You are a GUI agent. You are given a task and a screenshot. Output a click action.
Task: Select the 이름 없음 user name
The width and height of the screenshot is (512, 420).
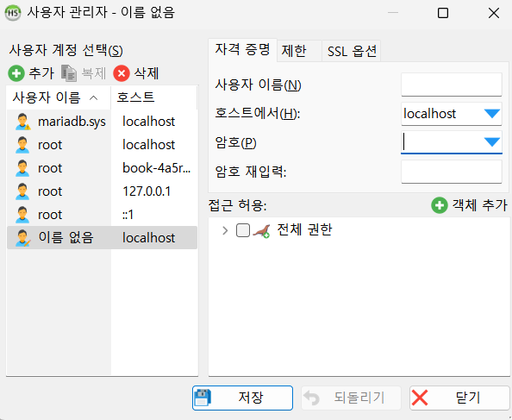pyautogui.click(x=66, y=238)
